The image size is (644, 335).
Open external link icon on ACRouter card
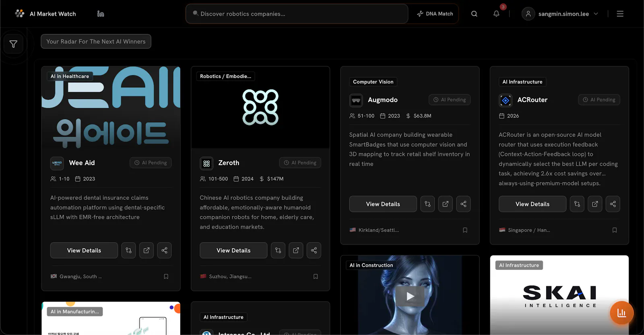point(595,204)
